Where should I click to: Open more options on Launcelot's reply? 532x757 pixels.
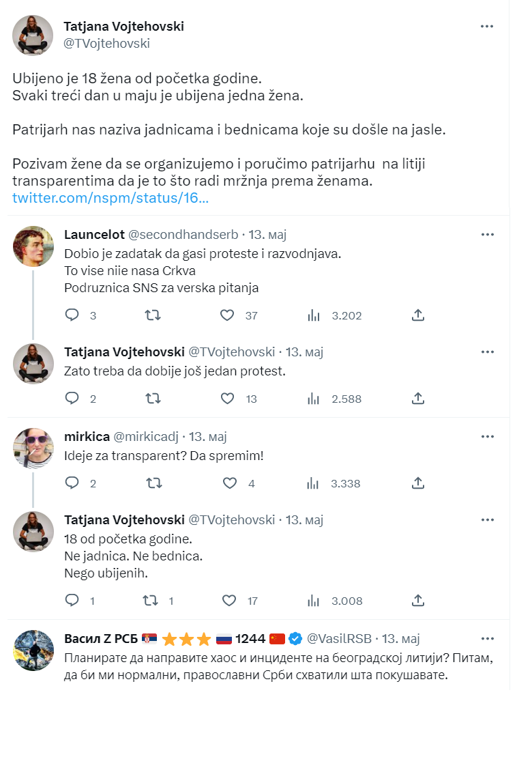(x=487, y=234)
